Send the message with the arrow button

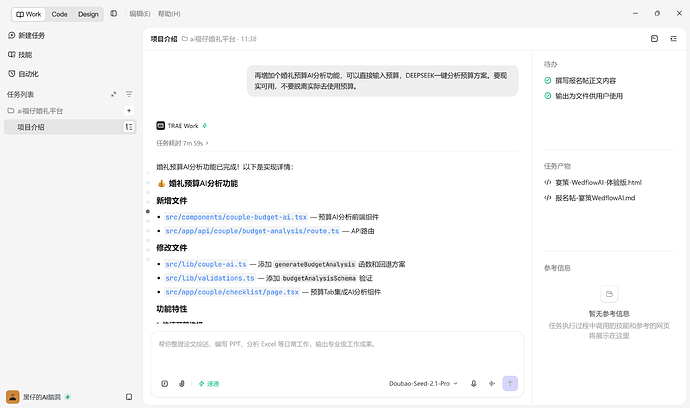(510, 383)
